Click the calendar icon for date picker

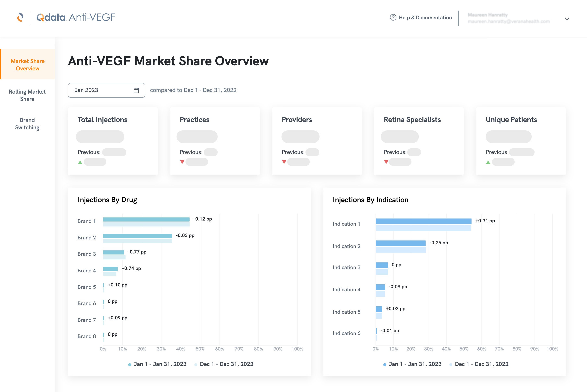(137, 90)
